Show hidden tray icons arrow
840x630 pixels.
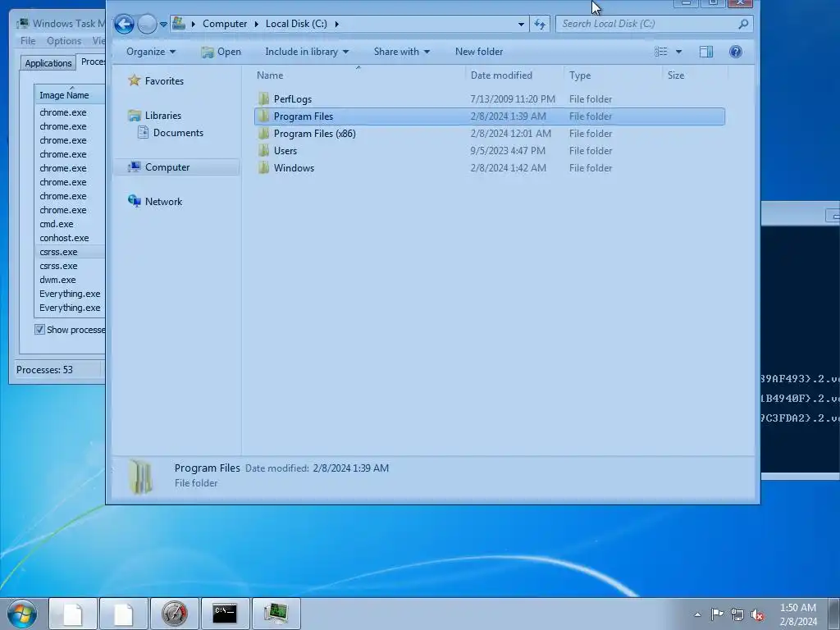[x=697, y=614]
